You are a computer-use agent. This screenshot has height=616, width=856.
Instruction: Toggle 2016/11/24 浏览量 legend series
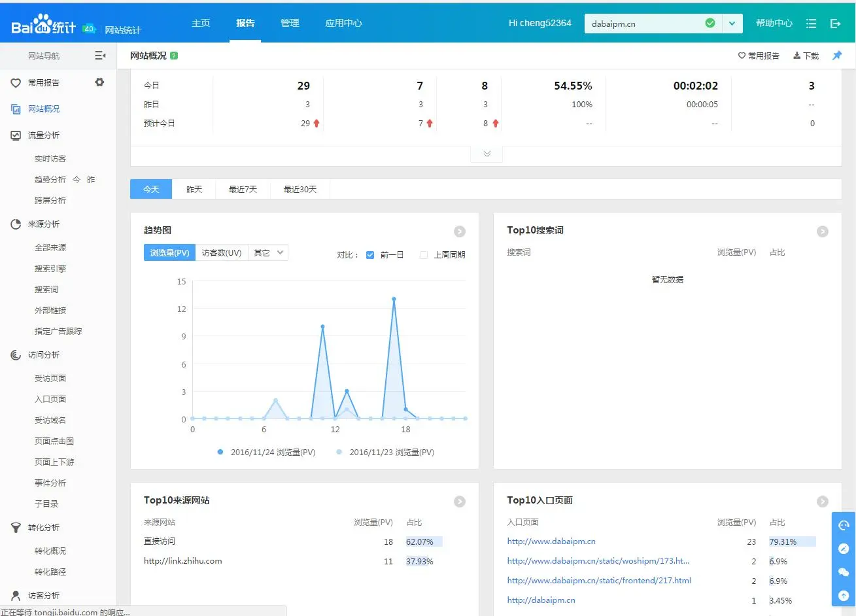(266, 452)
